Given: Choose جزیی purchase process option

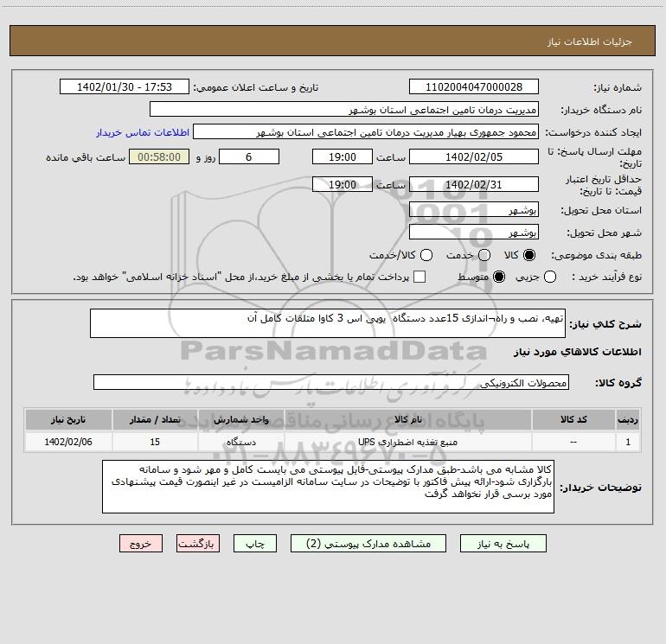Looking at the screenshot, I should coord(549,277).
